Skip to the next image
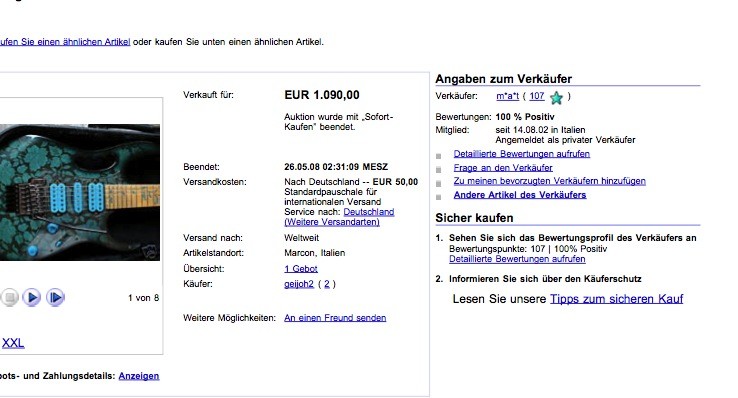Image resolution: width=738 pixels, height=398 pixels. click(55, 297)
